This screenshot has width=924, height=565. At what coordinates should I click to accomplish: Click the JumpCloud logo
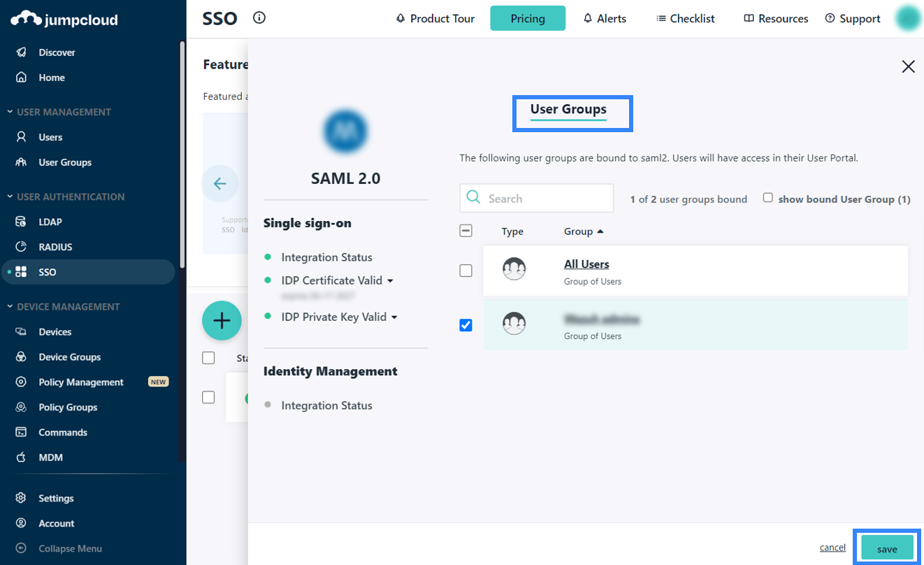(64, 19)
